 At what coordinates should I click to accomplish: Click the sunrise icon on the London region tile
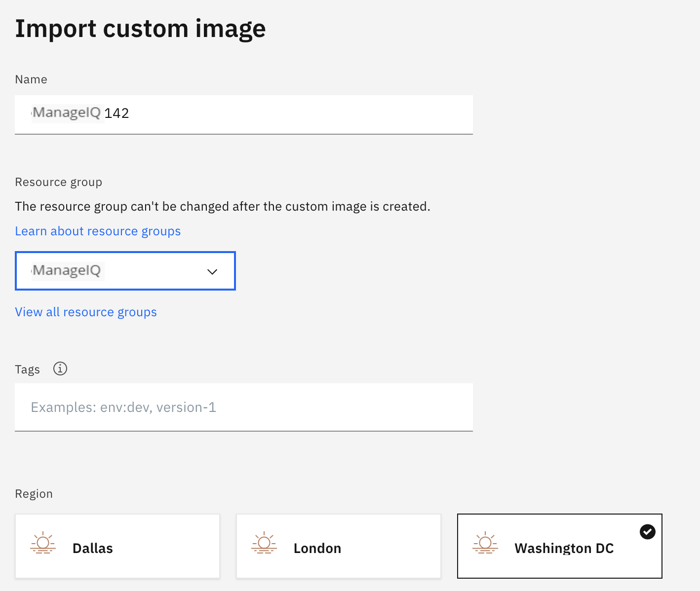click(264, 544)
